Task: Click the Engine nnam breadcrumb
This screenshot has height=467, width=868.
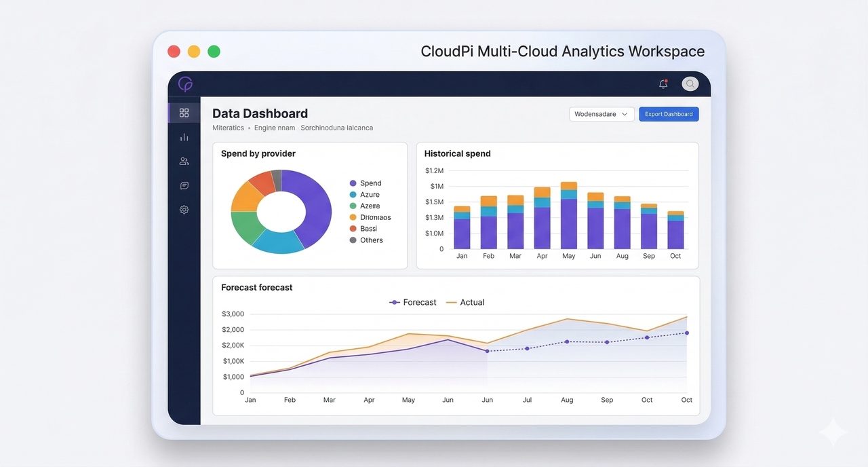Action: click(275, 128)
